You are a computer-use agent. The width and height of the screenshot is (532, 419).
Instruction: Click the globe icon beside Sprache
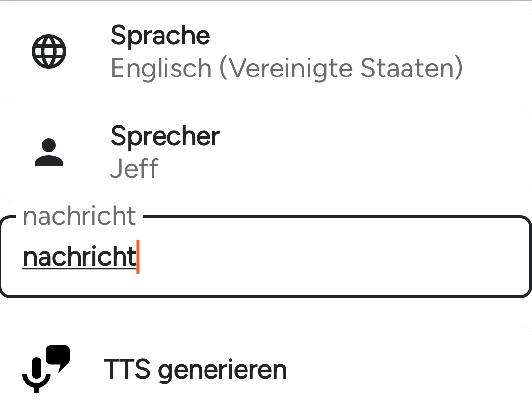(x=49, y=51)
